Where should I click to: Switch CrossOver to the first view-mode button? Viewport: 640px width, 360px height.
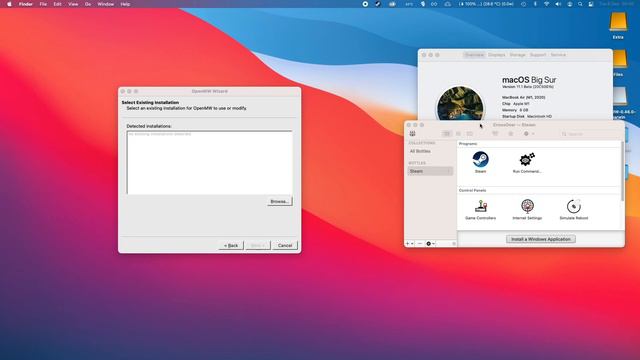447,134
